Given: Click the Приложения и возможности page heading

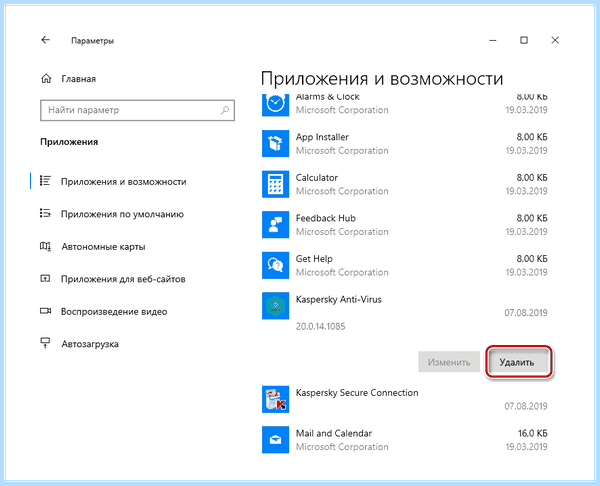Looking at the screenshot, I should point(382,79).
